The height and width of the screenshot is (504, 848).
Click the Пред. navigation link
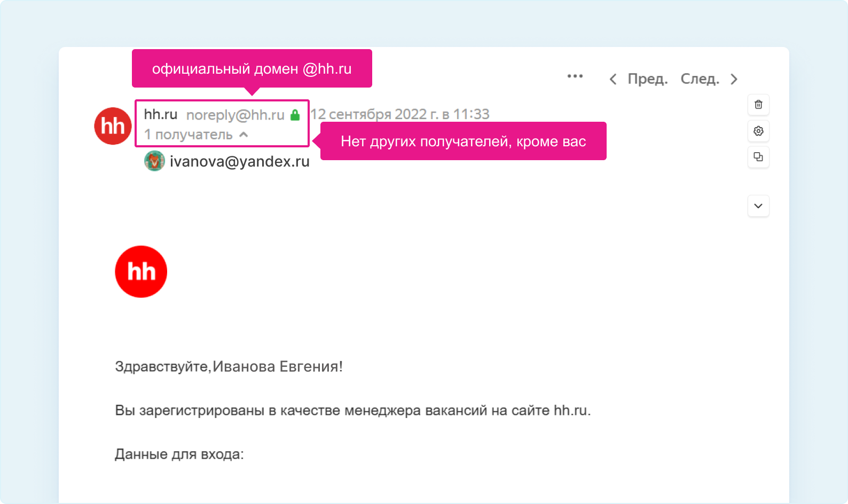(648, 79)
